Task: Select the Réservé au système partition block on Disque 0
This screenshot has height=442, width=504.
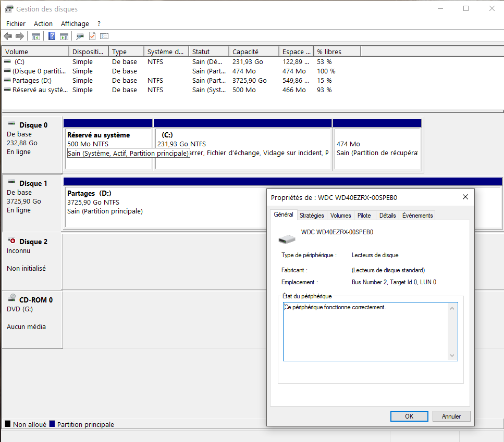Action: click(108, 144)
